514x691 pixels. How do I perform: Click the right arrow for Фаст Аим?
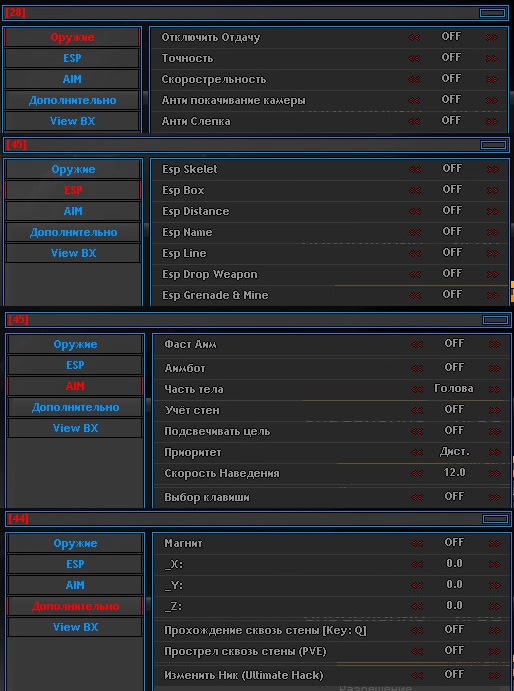pos(494,344)
